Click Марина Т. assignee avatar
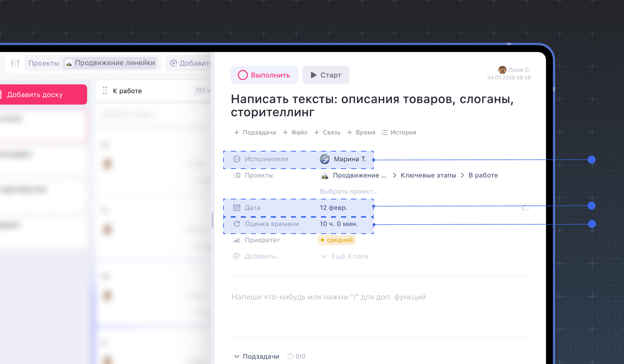 (325, 159)
